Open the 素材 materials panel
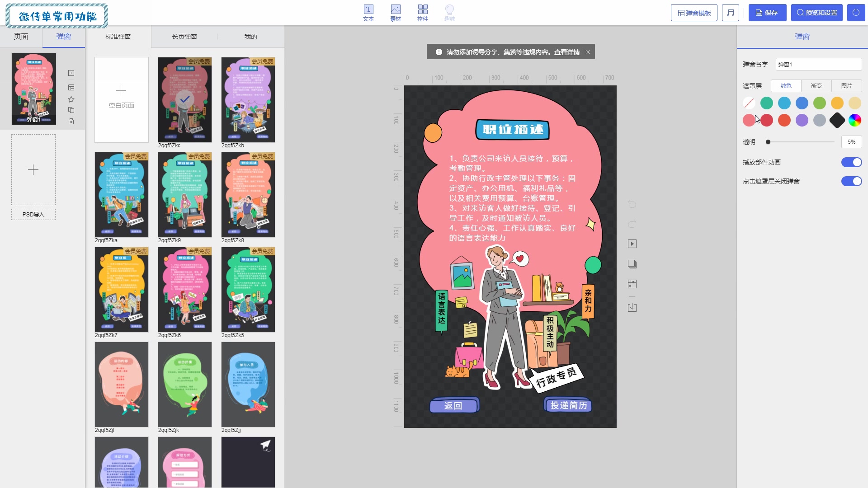This screenshot has height=488, width=868. 396,13
